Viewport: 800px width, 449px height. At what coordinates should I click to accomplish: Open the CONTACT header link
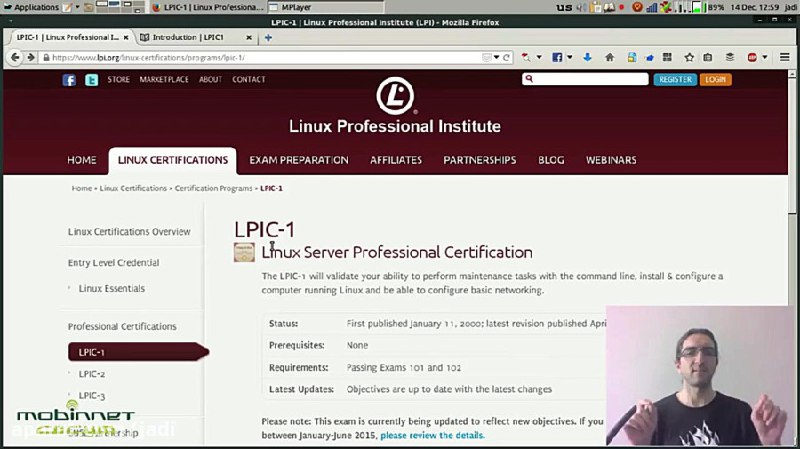click(248, 80)
